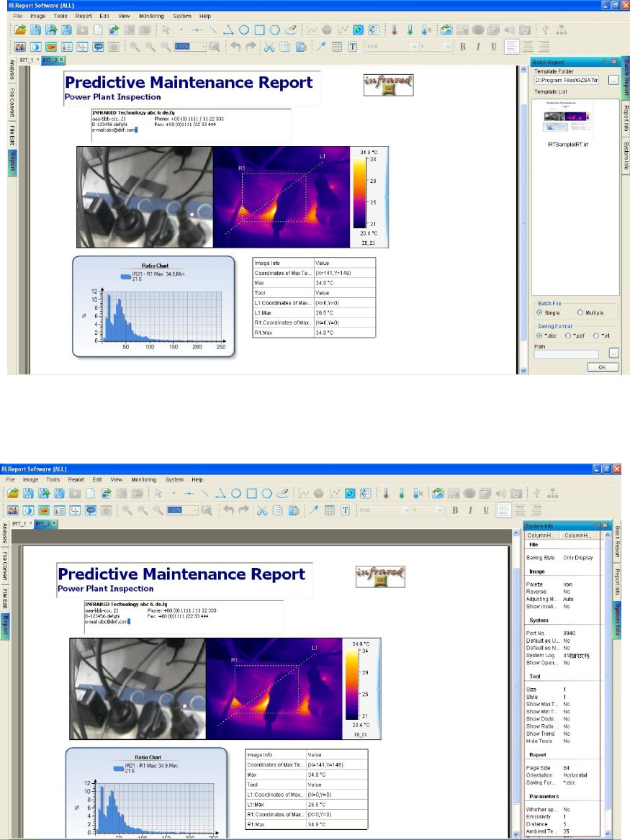Viewport: 630px width, 840px height.
Task: Click the red thermometer icon in upper window
Action: click(395, 30)
